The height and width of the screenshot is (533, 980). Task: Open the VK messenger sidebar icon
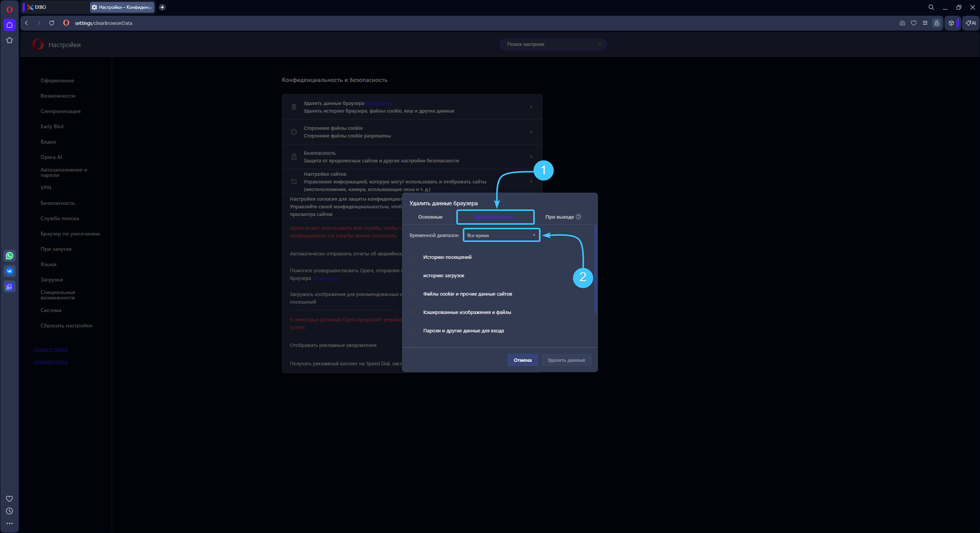click(10, 271)
